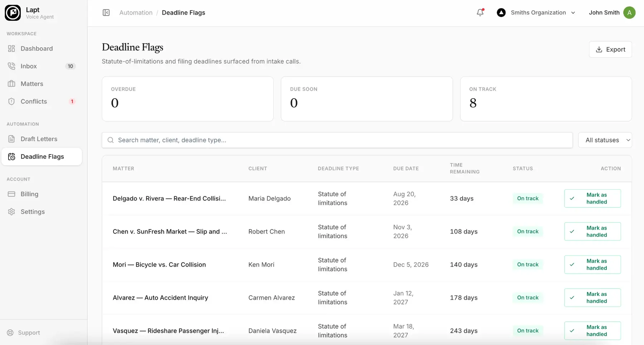Click the Draft Letters document icon

click(x=11, y=139)
